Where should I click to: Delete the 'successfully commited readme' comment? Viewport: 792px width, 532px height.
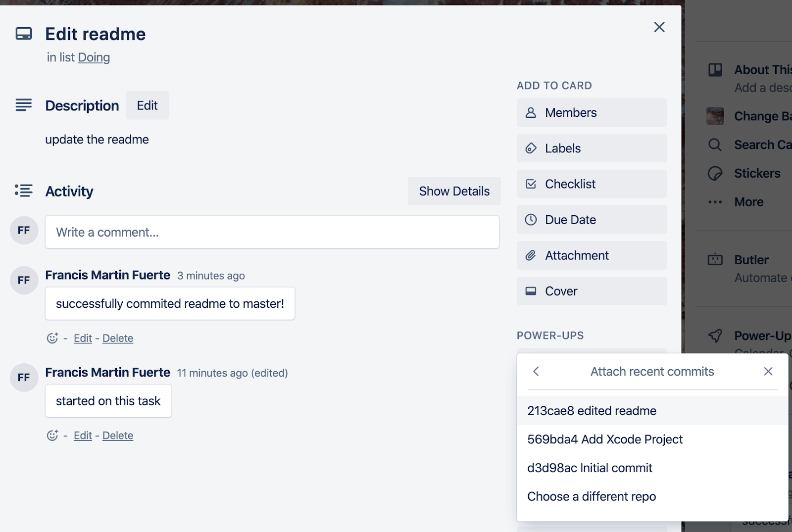(x=118, y=339)
